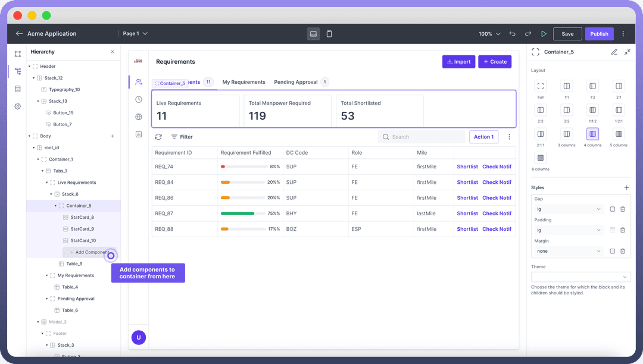This screenshot has height=364, width=643.
Task: Switch to the My Requirements tab
Action: 244,82
